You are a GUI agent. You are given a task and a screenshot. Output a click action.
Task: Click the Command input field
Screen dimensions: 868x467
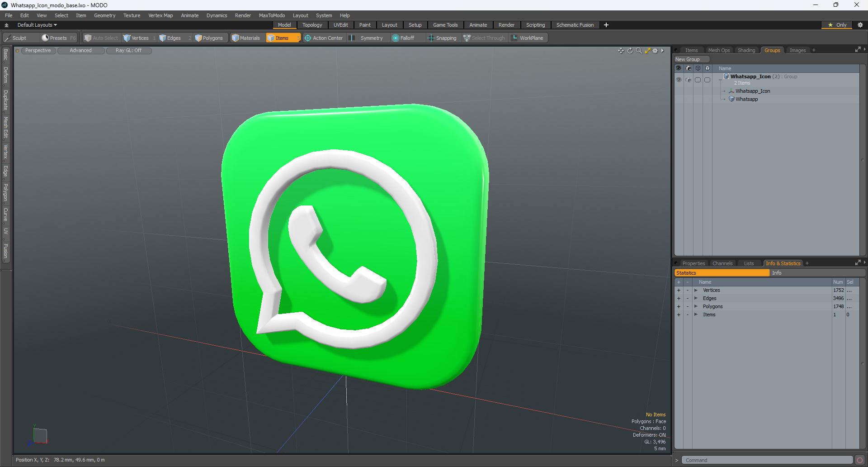pos(767,460)
